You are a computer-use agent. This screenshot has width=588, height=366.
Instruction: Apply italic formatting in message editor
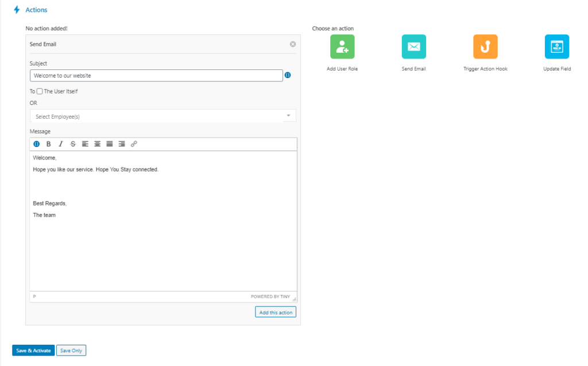(61, 144)
